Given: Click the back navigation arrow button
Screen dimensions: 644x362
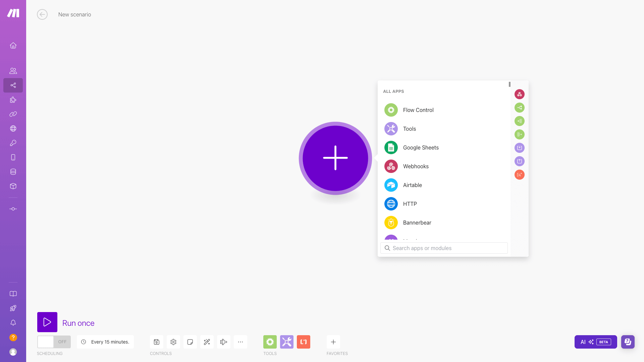Looking at the screenshot, I should [x=43, y=15].
